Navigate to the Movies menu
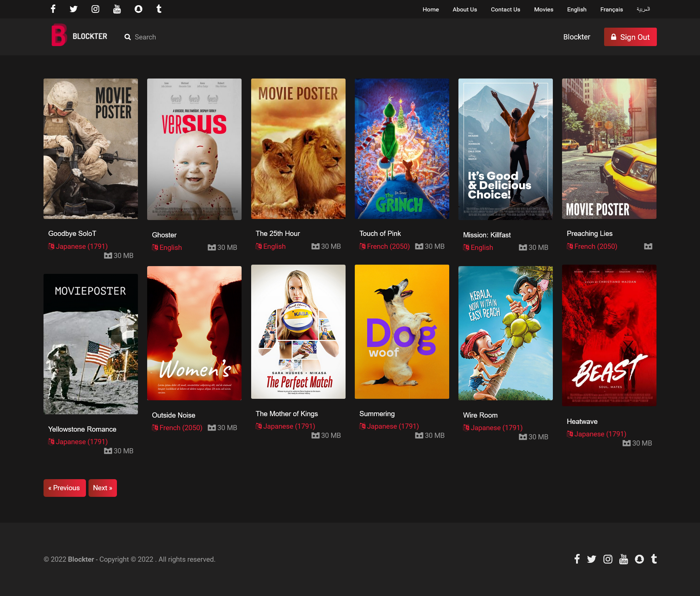Image resolution: width=700 pixels, height=596 pixels. tap(544, 9)
